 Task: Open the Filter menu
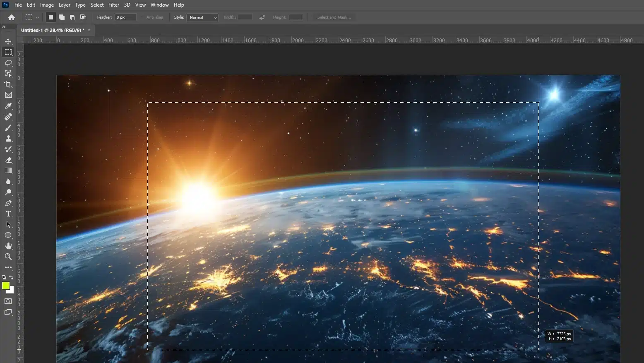(114, 5)
